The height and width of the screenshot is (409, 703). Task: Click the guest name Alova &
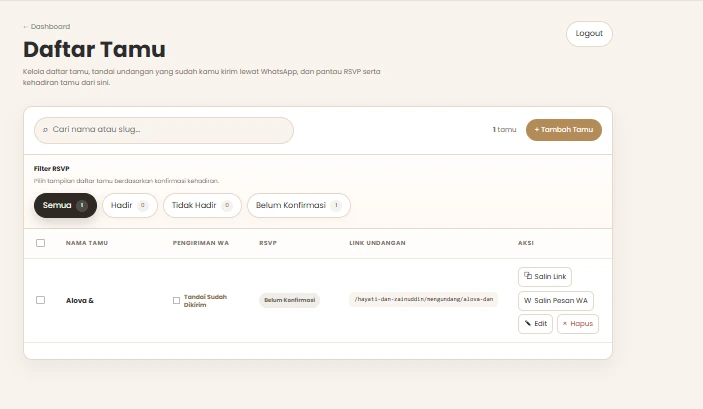click(x=80, y=300)
